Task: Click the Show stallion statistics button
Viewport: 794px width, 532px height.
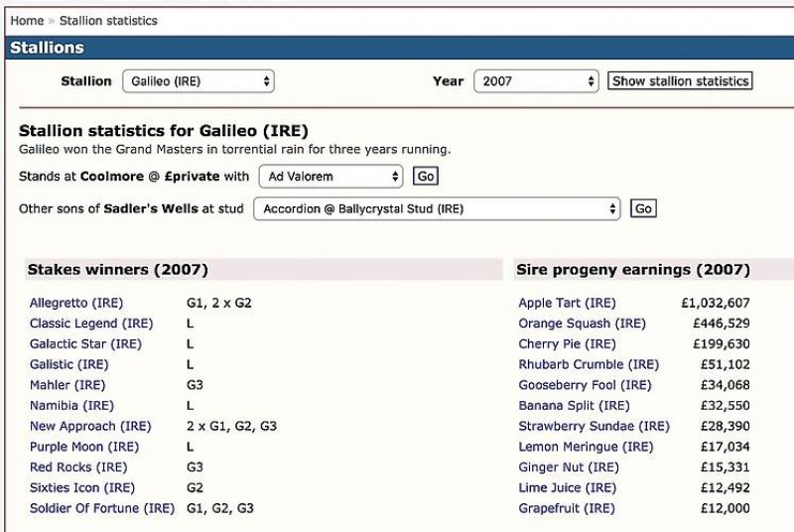Action: [x=680, y=81]
